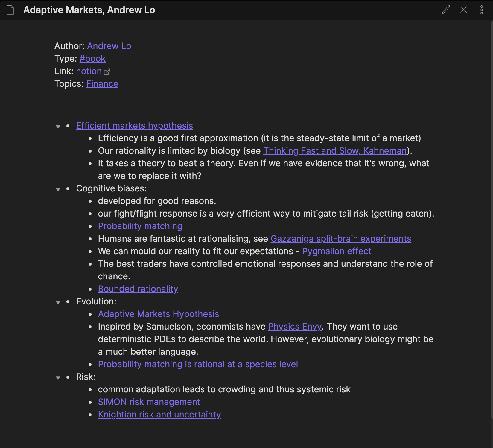The height and width of the screenshot is (448, 493).
Task: Collapse the Cognitive biases section
Action: click(x=58, y=189)
